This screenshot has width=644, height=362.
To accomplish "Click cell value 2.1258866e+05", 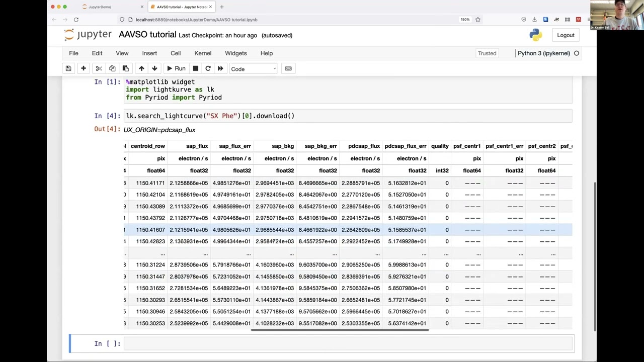I will click(189, 183).
